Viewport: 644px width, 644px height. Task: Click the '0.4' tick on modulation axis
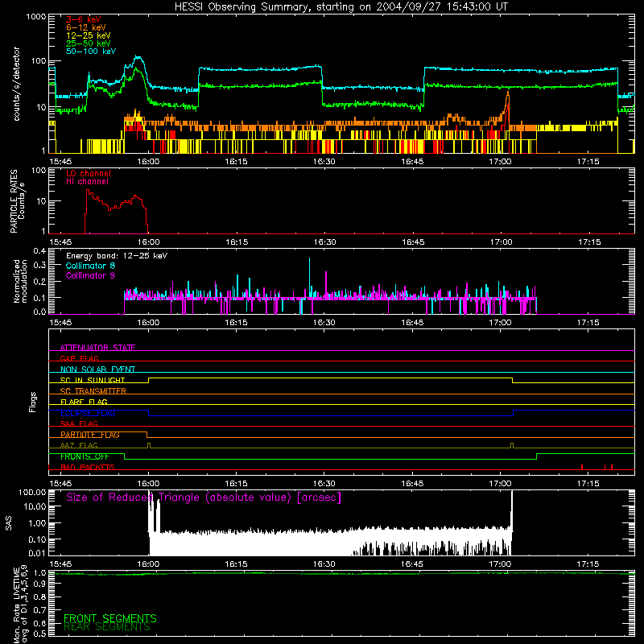39,251
